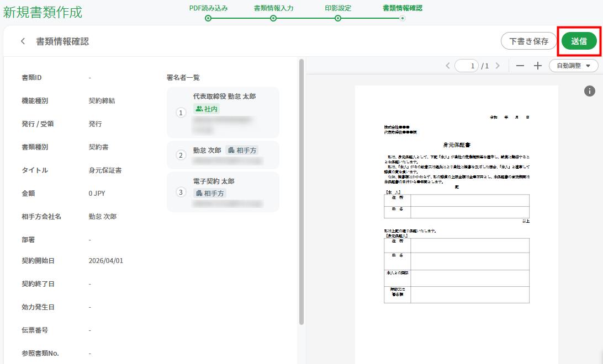Click the 発行 / 受領 value 発行
603x364 pixels.
click(x=96, y=124)
